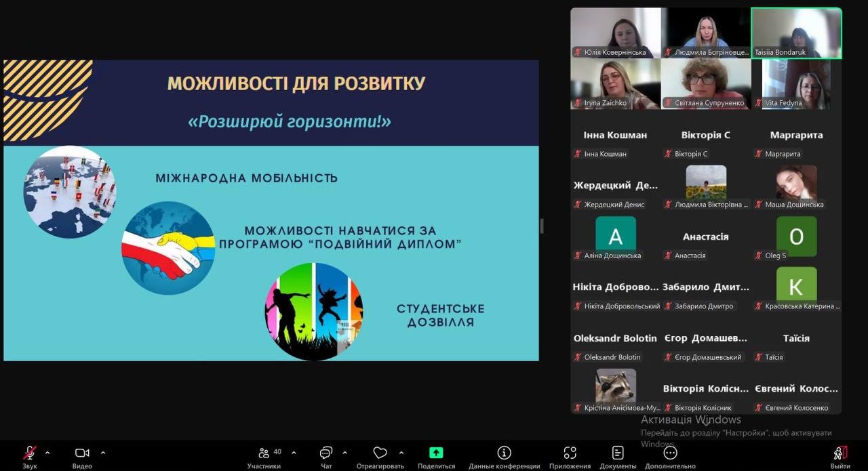Turn on camera with Видео button
The height and width of the screenshot is (471, 868).
point(82,453)
